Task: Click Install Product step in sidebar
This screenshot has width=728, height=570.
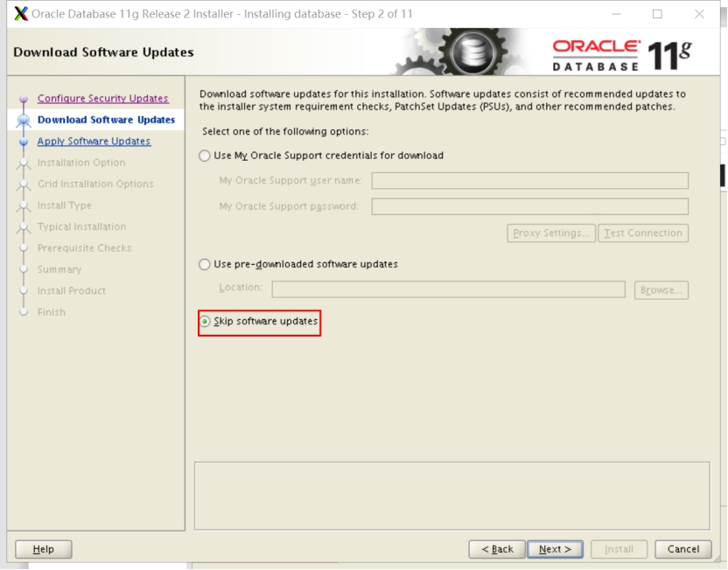Action: click(71, 290)
